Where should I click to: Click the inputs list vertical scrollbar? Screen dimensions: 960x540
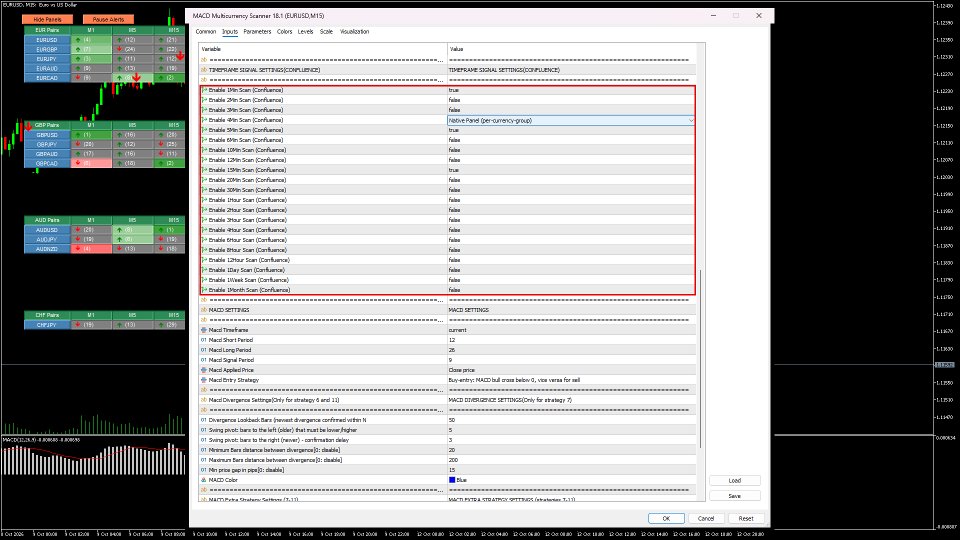pyautogui.click(x=701, y=358)
